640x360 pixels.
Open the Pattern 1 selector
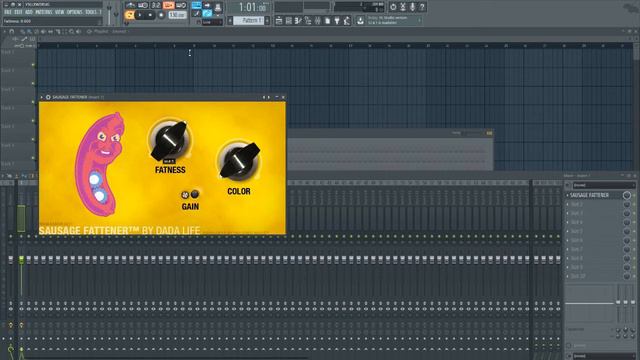click(x=249, y=20)
